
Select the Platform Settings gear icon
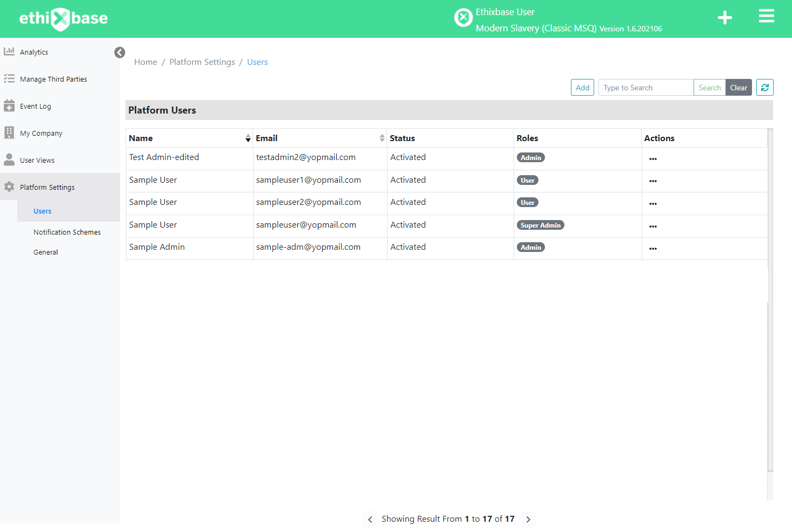(x=9, y=187)
